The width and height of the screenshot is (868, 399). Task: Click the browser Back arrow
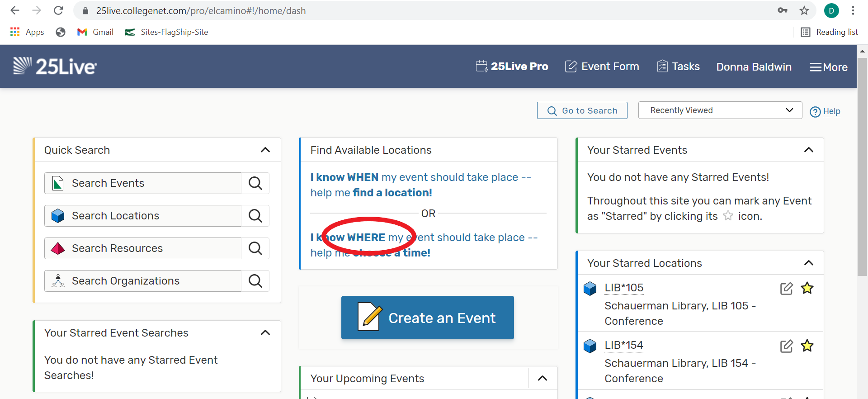[x=15, y=10]
